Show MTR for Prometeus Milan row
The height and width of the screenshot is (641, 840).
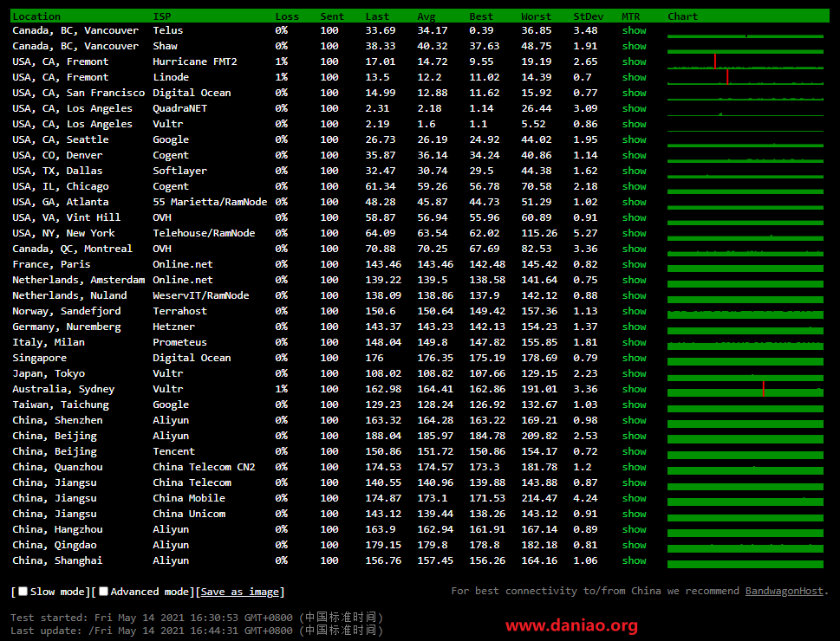(635, 341)
